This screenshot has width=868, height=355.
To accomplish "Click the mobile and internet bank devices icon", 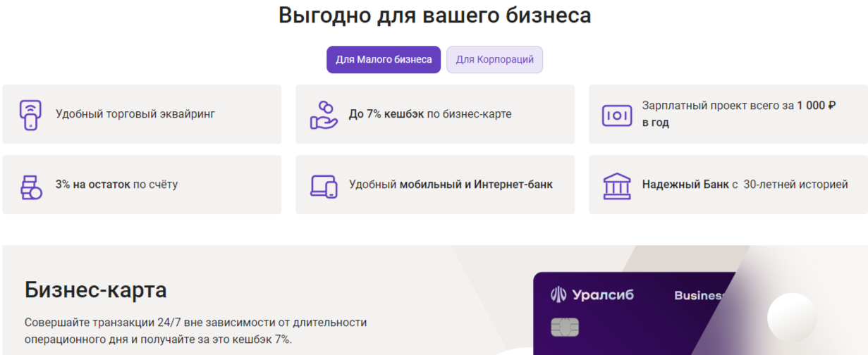I will [x=324, y=185].
